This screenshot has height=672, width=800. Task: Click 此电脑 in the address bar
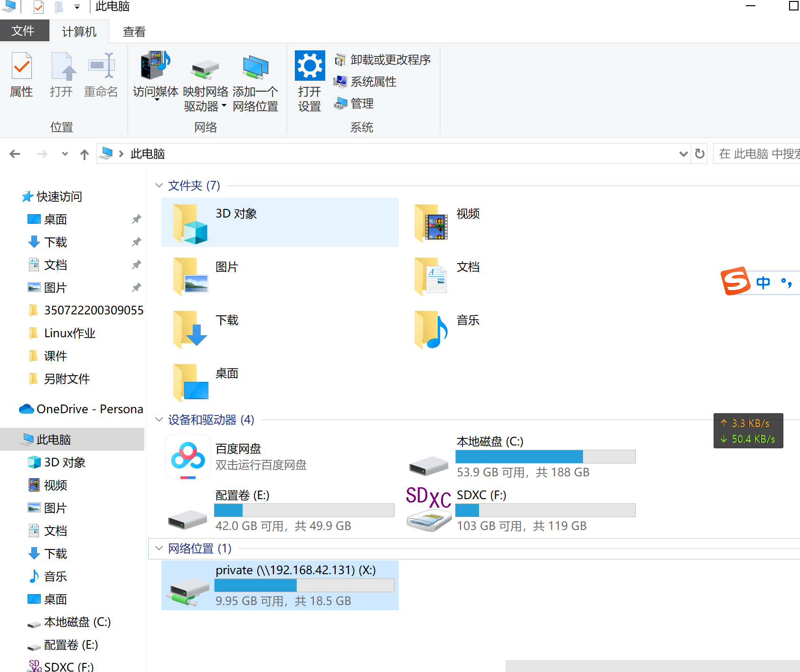[148, 154]
